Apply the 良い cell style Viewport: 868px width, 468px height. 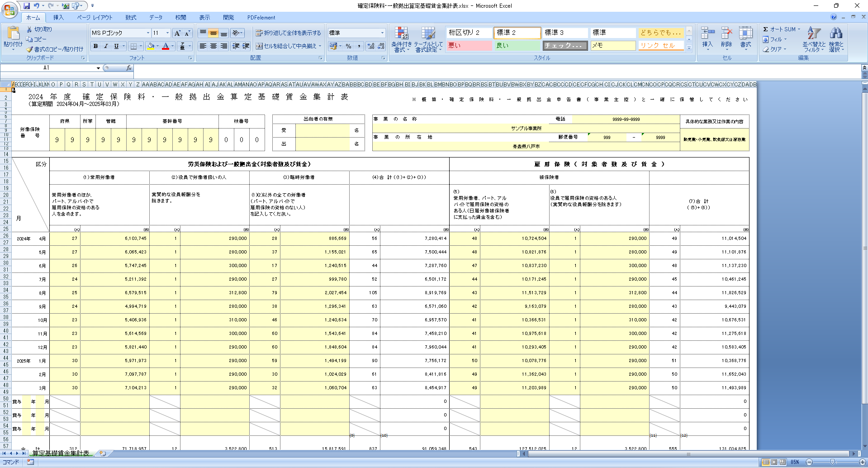[517, 45]
